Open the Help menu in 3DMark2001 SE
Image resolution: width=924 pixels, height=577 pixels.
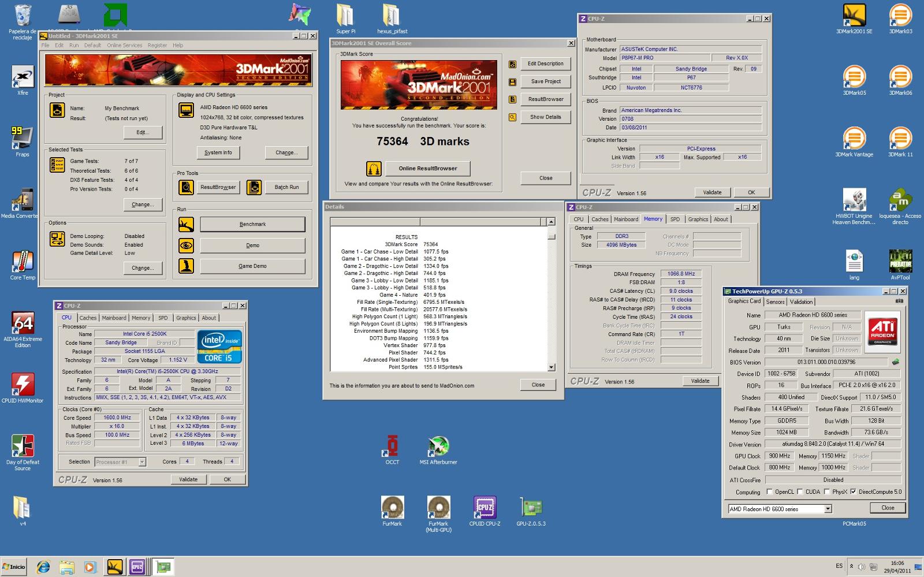coord(178,45)
